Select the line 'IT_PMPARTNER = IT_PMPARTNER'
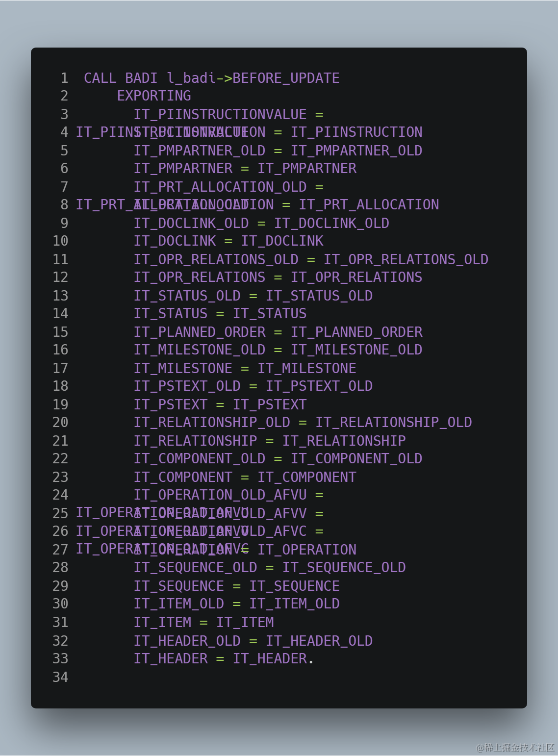The width and height of the screenshot is (558, 756). pyautogui.click(x=245, y=168)
